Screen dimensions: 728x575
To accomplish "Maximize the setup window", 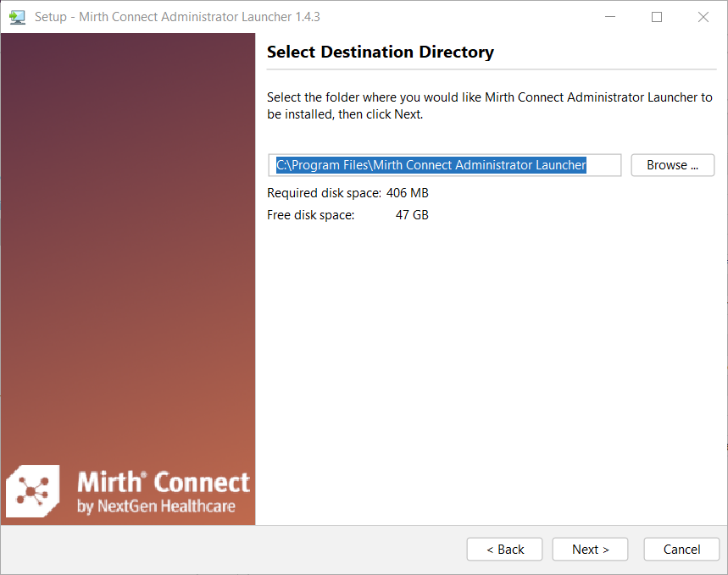I will 657,17.
